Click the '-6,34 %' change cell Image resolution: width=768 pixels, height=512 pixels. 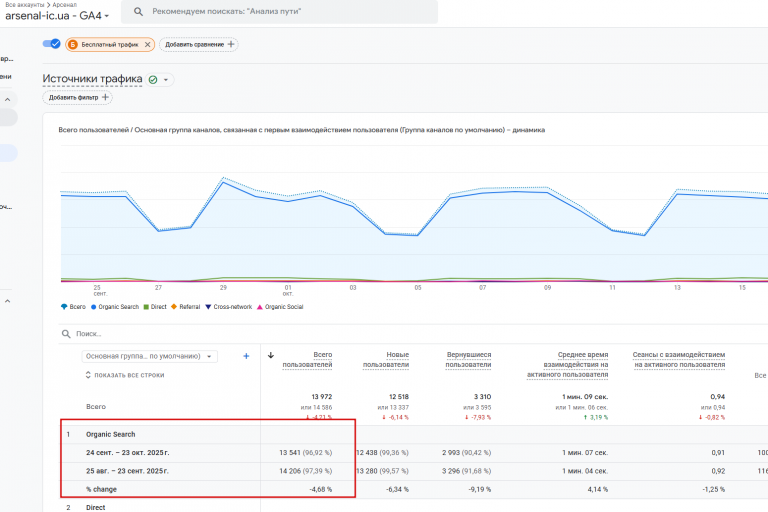pos(397,489)
